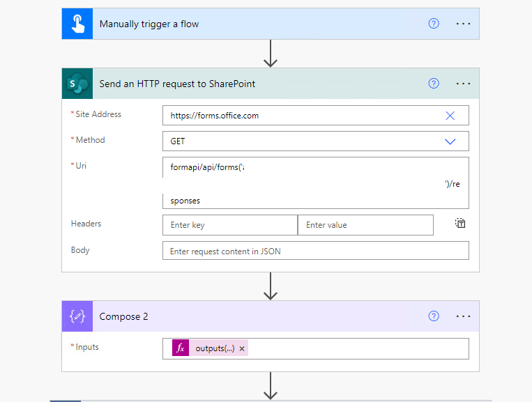Expand the Method dropdown
This screenshot has height=402, width=532.
tap(450, 141)
